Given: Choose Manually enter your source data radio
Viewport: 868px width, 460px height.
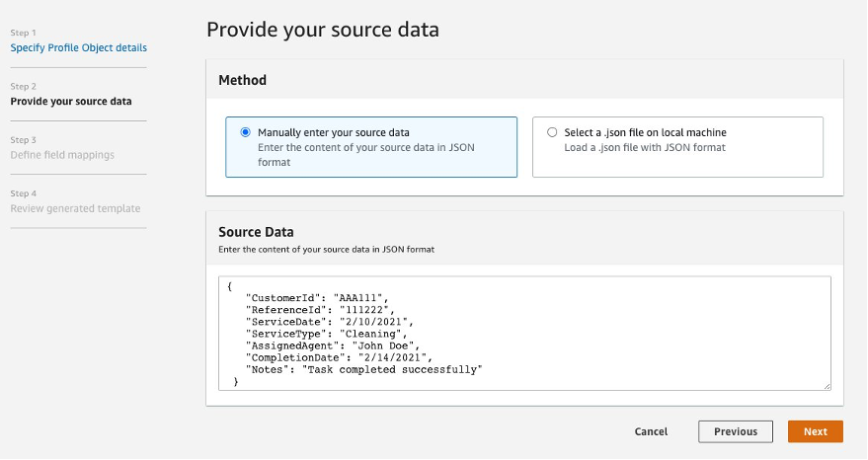Looking at the screenshot, I should tap(245, 132).
